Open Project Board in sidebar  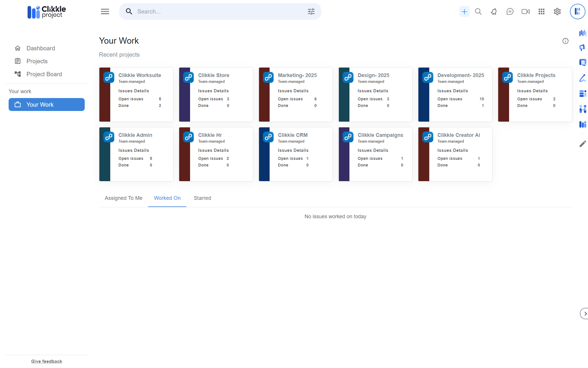[44, 74]
